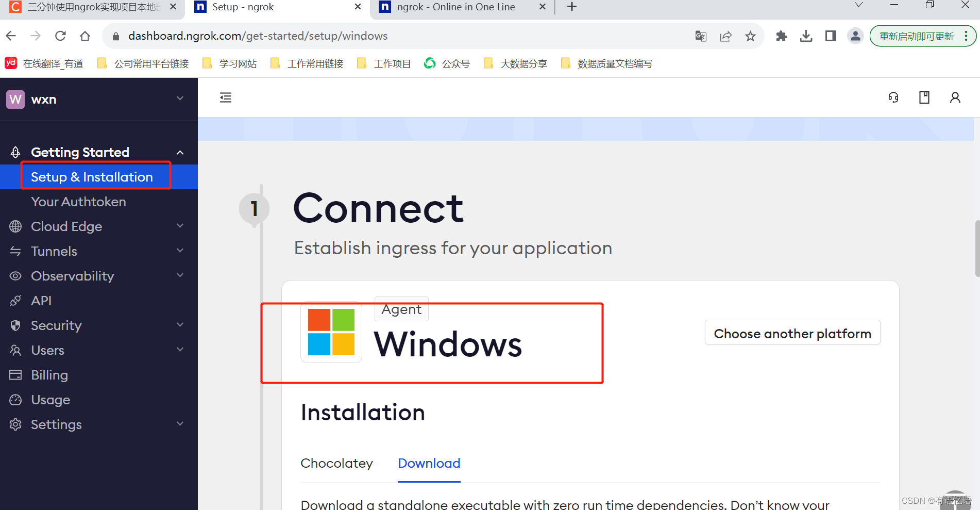
Task: Open a new browser tab
Action: tap(571, 7)
